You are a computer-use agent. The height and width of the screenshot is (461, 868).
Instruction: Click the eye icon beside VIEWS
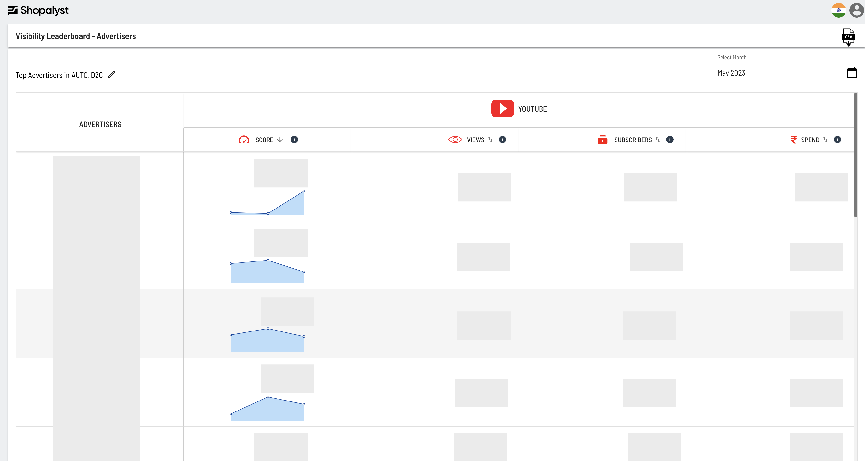pos(455,139)
